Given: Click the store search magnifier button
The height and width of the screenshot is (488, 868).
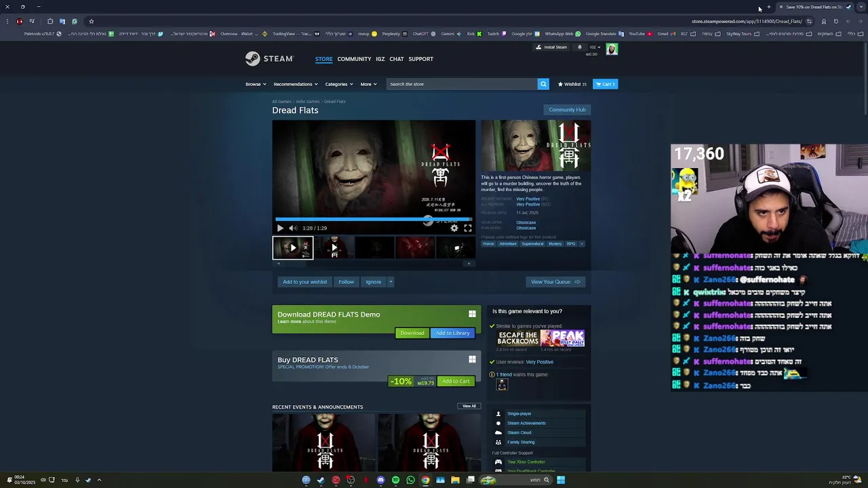Looking at the screenshot, I should tap(543, 84).
